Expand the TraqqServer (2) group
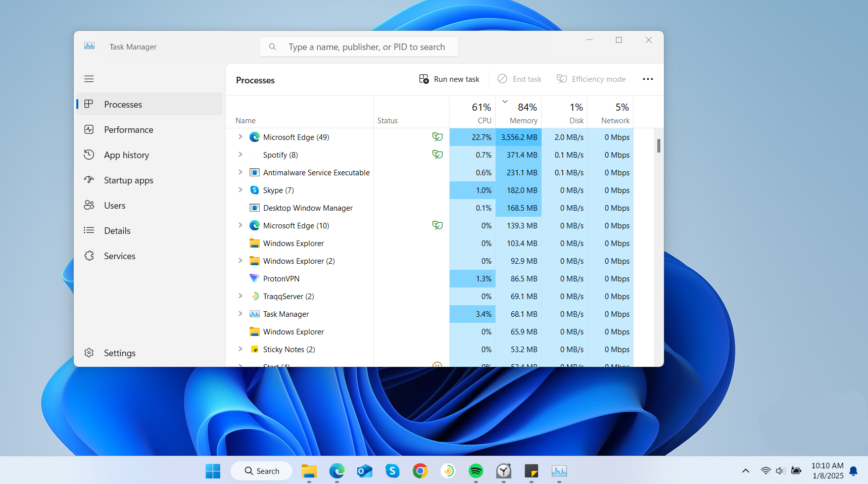 pos(240,296)
